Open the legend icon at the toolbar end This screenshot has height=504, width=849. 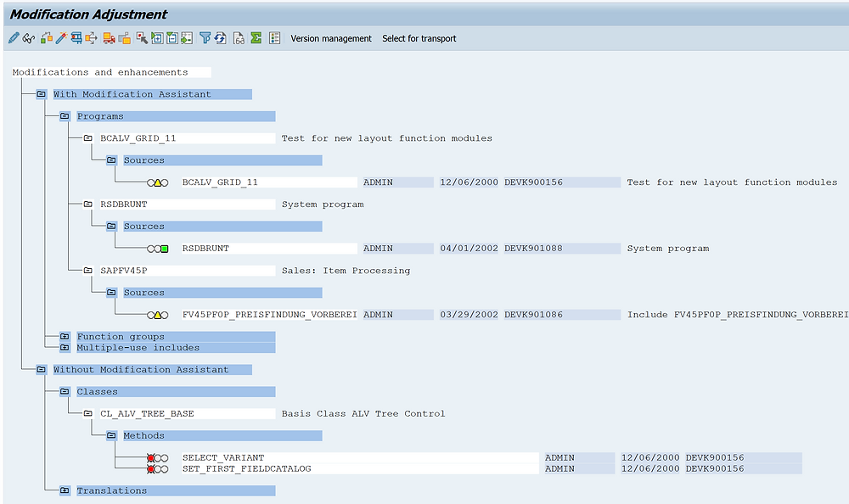coord(273,37)
